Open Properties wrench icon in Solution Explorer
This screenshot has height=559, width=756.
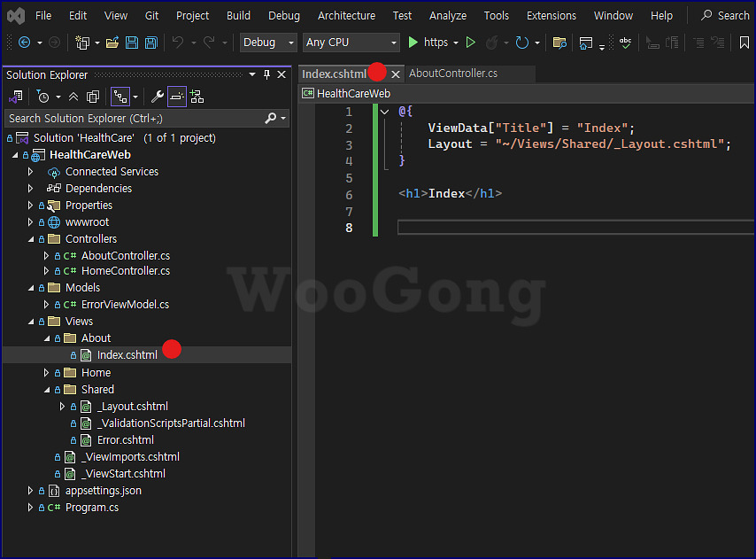158,97
